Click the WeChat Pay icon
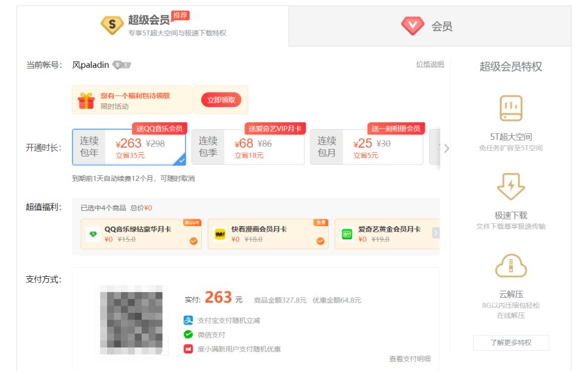Viewport: 588px width, 371px height. [x=188, y=334]
